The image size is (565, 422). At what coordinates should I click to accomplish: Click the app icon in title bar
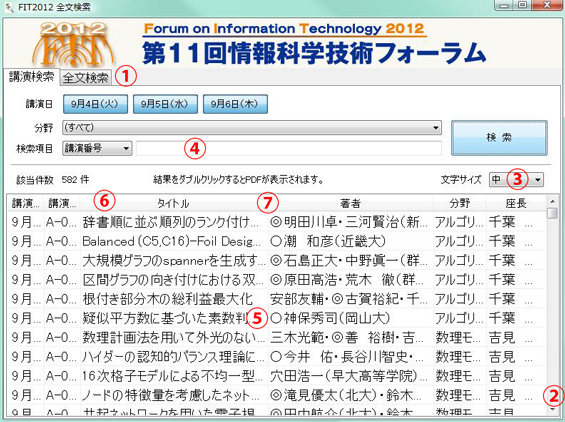[9, 7]
